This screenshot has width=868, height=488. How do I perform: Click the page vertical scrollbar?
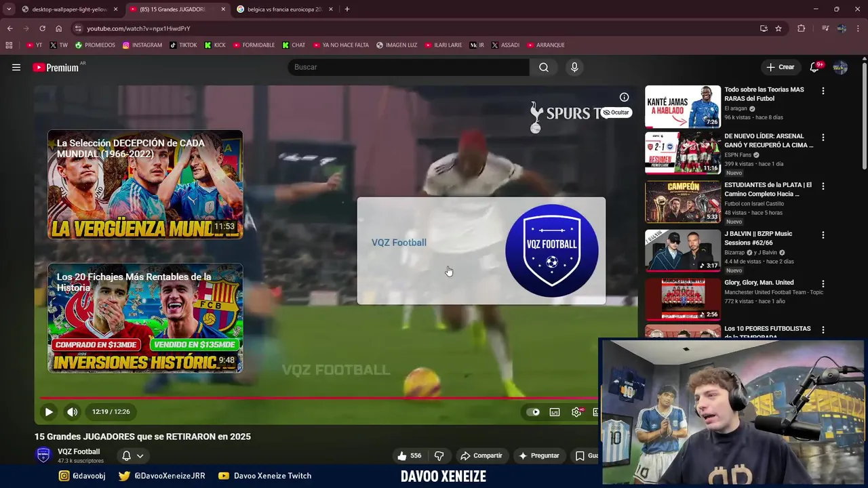pos(864,115)
